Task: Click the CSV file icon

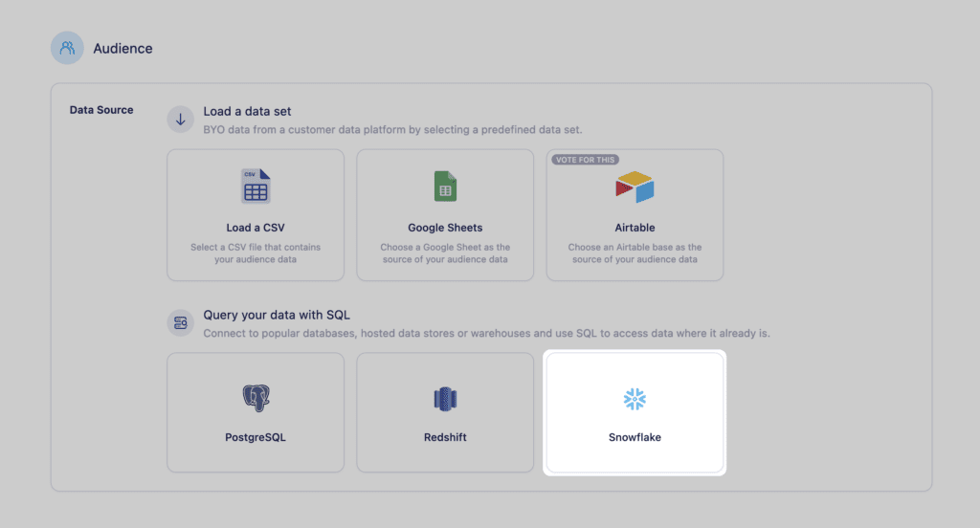Action: tap(256, 186)
